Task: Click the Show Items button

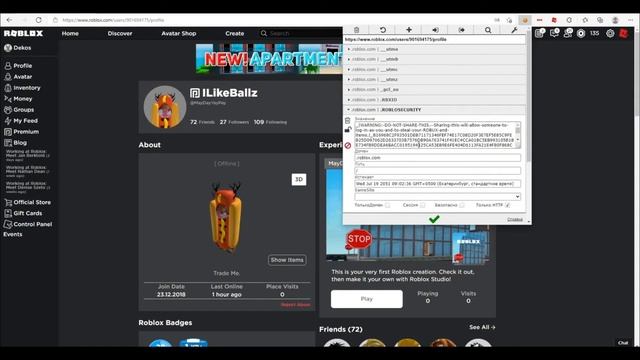Action: [x=287, y=260]
